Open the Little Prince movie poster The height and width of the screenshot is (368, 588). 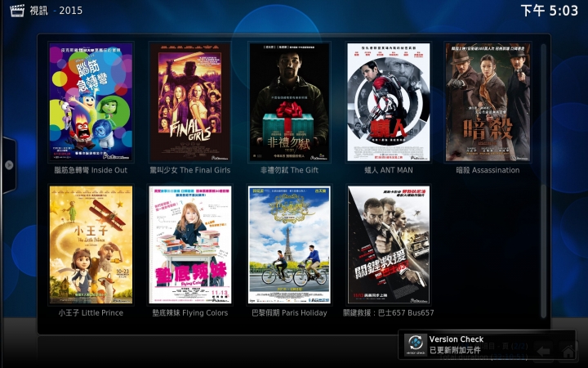pyautogui.click(x=91, y=245)
